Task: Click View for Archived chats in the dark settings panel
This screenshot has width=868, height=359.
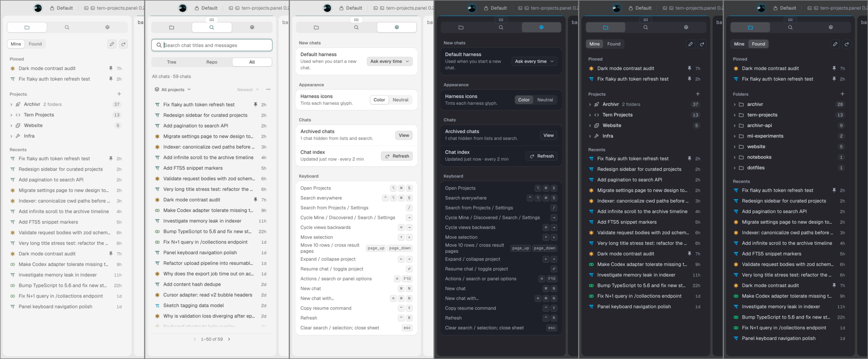Action: click(548, 135)
